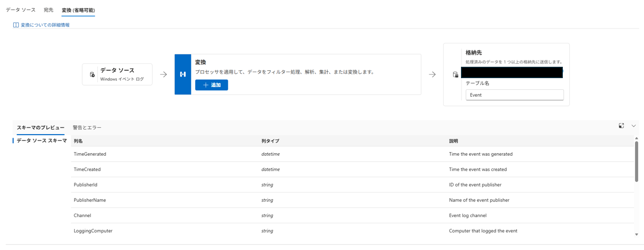The image size is (644, 250).
Task: Switch to スキーマのプレビュー tab
Action: tap(40, 127)
